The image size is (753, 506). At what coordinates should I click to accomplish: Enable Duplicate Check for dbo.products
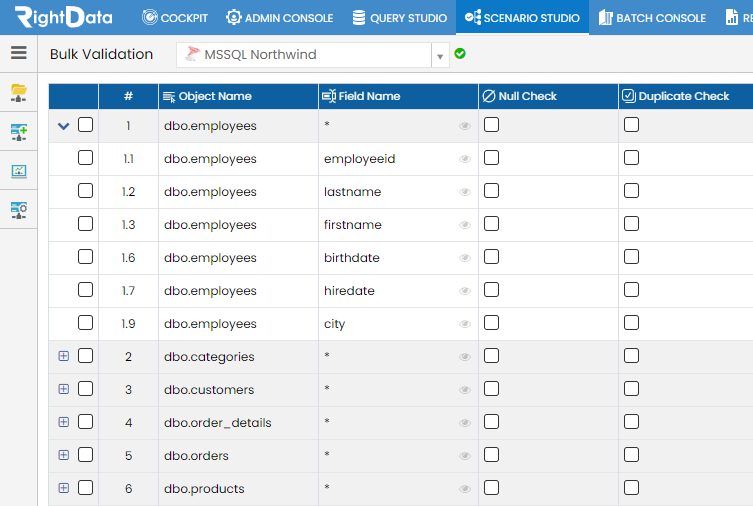[632, 488]
